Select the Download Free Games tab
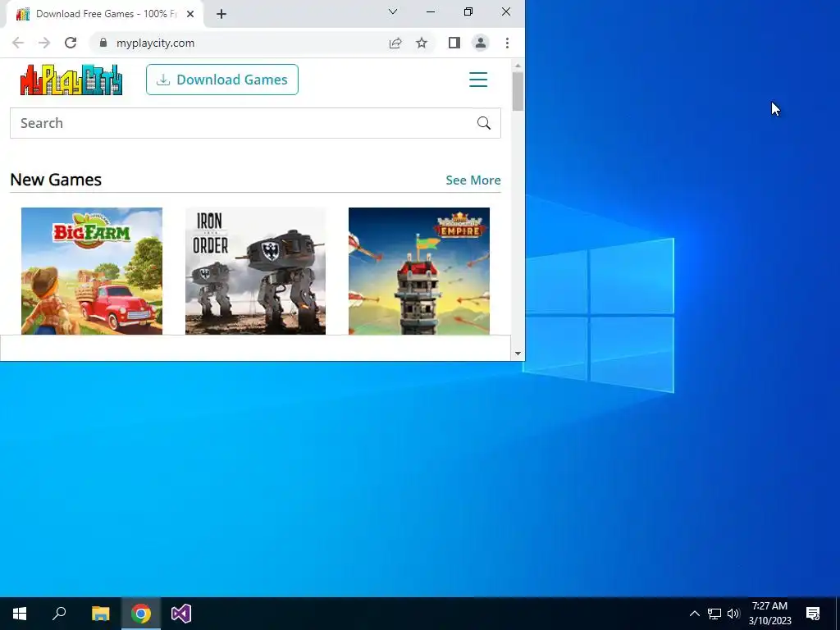Image resolution: width=840 pixels, height=630 pixels. (x=105, y=14)
